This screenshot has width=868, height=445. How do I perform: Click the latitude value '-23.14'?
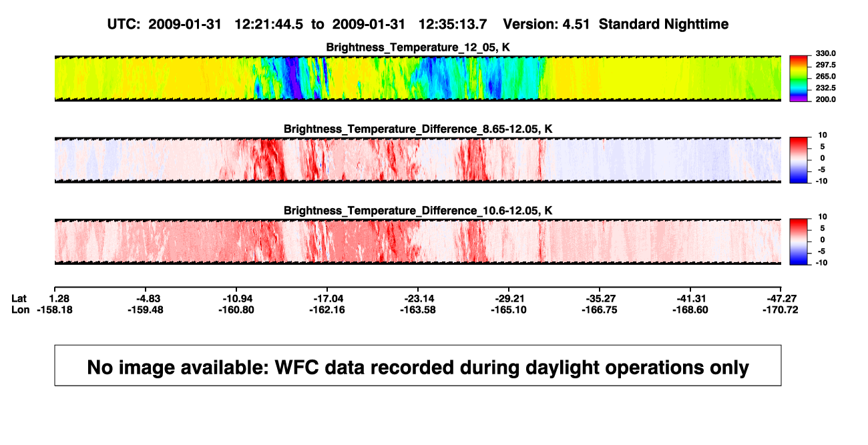(x=417, y=298)
